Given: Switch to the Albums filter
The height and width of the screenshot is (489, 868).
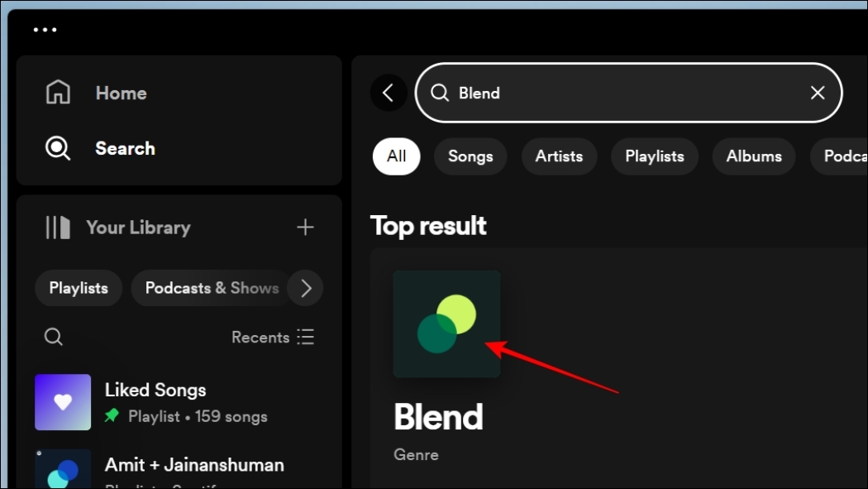Looking at the screenshot, I should [x=753, y=156].
